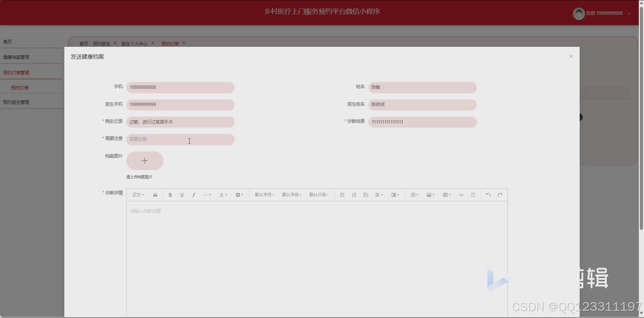Open the text alignment dropdown

point(379,195)
